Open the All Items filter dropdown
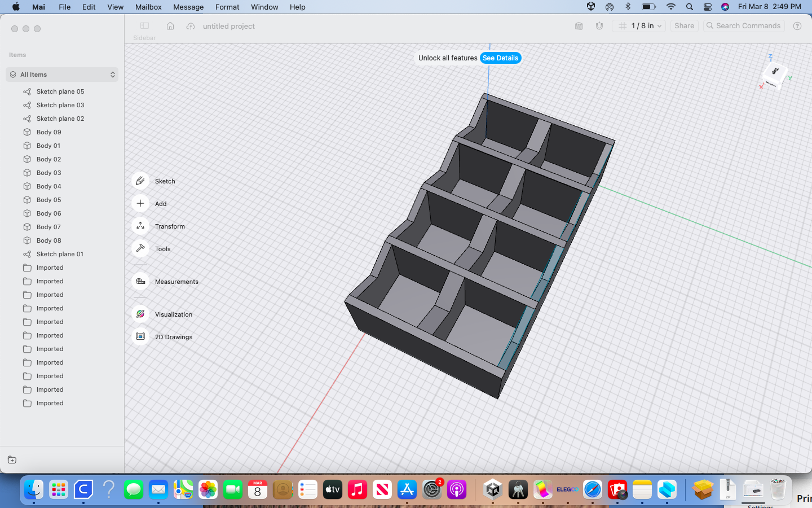812x508 pixels. click(x=62, y=74)
